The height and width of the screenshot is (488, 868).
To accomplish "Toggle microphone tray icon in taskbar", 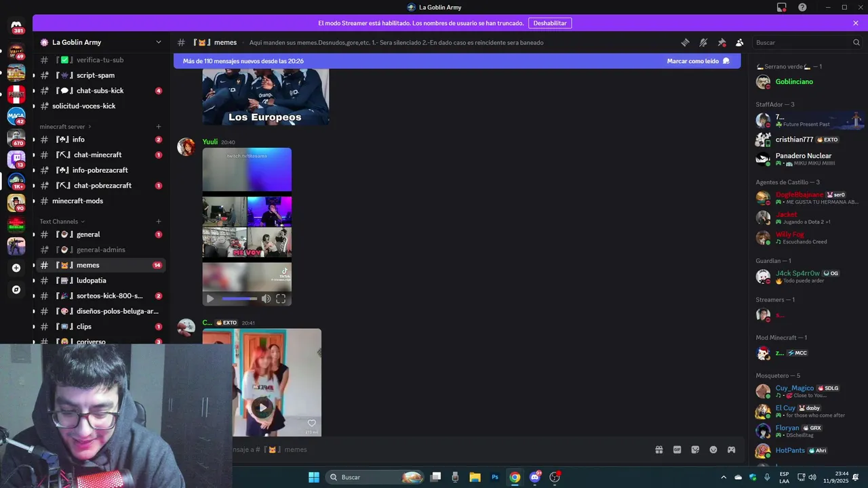I will (x=767, y=477).
